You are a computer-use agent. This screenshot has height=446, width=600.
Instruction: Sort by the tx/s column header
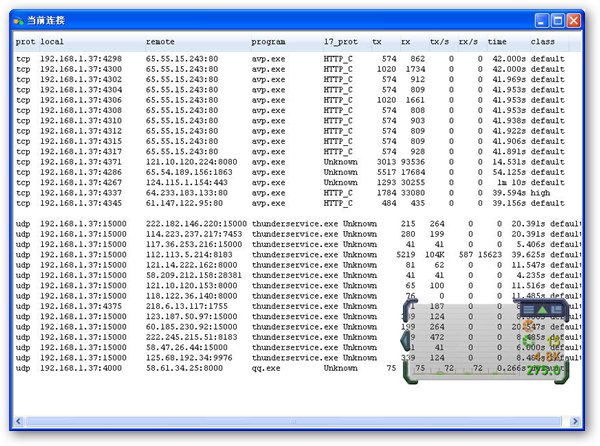pyautogui.click(x=439, y=42)
